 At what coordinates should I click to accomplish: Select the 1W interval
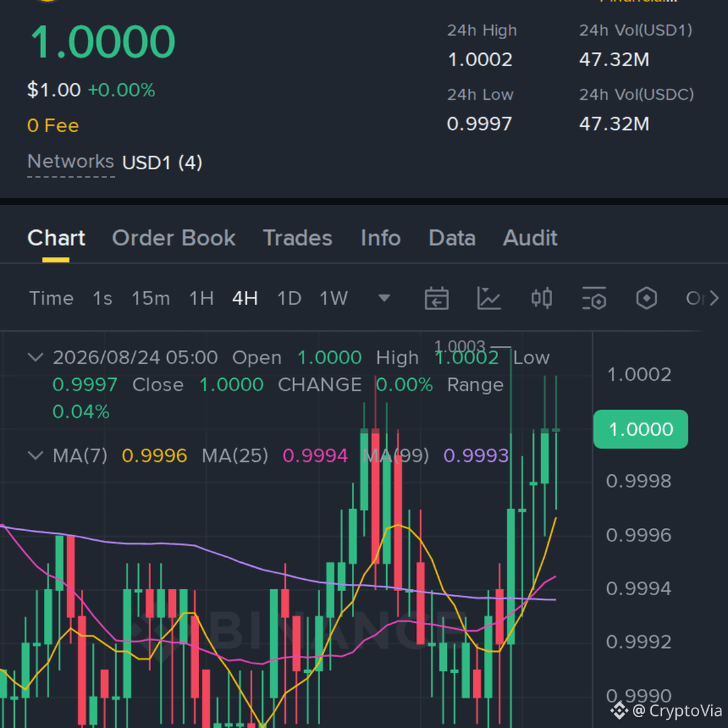point(334,298)
